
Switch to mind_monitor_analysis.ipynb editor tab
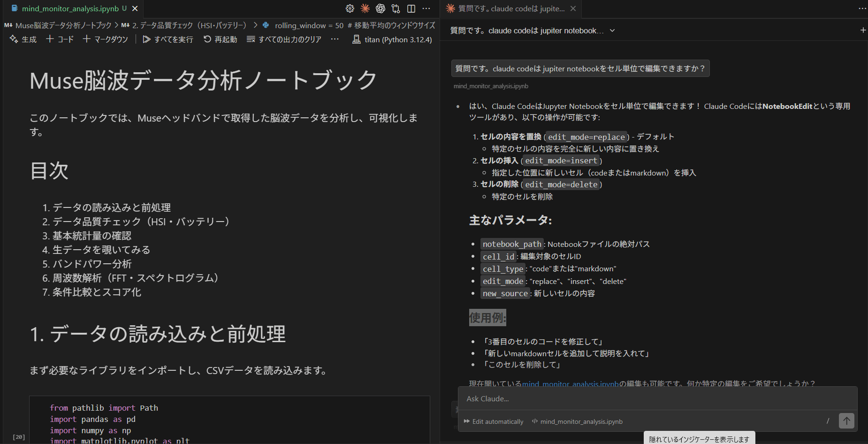[70, 8]
